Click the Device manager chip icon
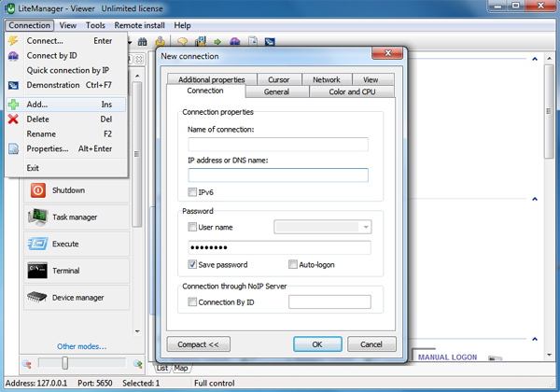Image resolution: width=560 pixels, height=392 pixels. tap(37, 297)
